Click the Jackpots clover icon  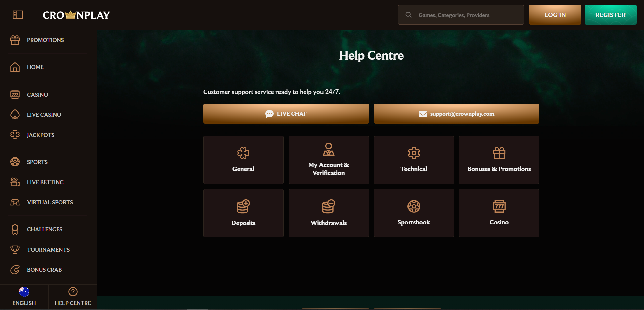pos(15,135)
